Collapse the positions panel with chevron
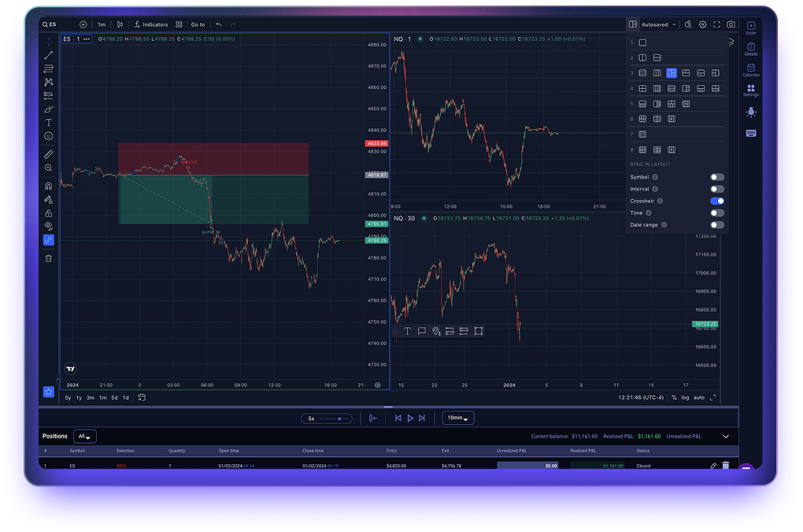803x532 pixels. tap(726, 437)
